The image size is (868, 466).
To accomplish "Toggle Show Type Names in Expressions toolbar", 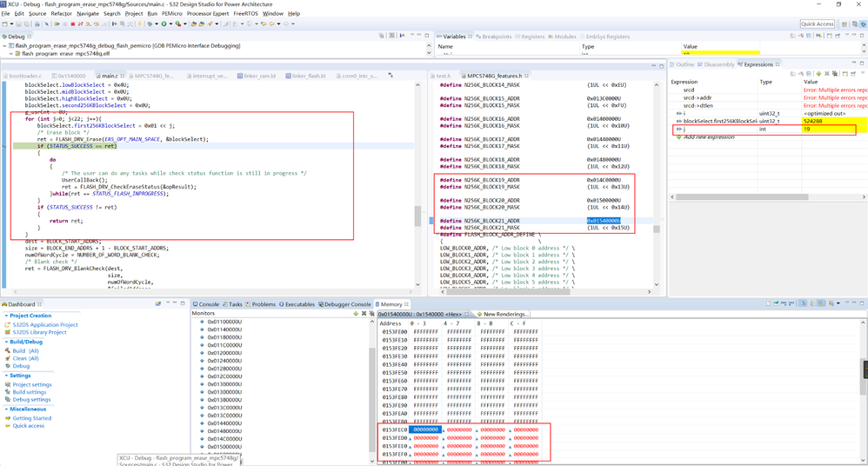I will point(801,74).
